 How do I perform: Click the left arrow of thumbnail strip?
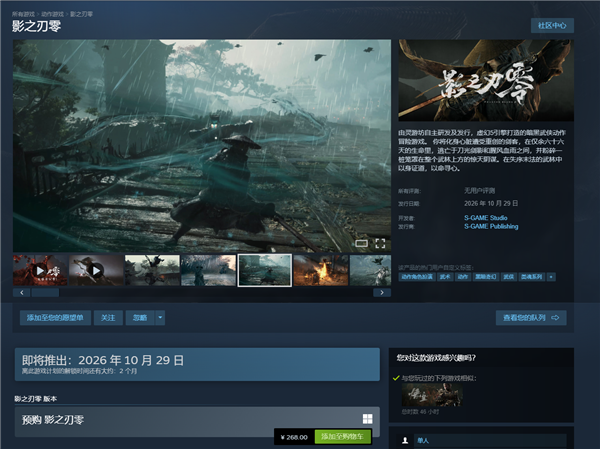click(x=22, y=293)
